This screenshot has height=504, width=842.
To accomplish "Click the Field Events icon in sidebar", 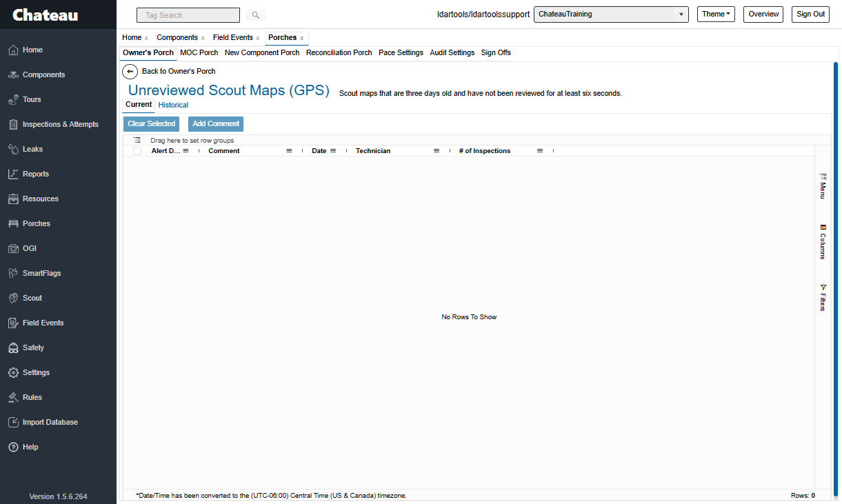I will tap(13, 323).
